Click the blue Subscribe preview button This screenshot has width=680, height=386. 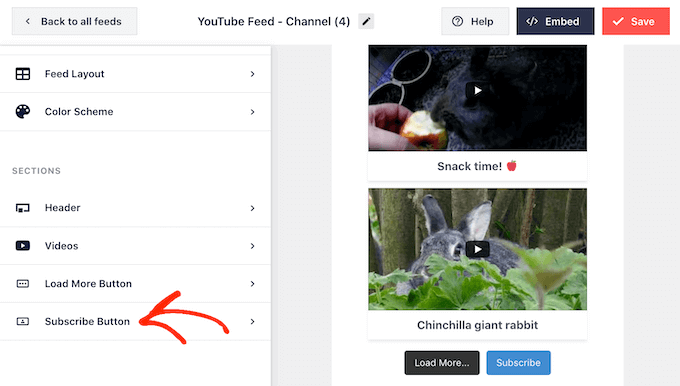pos(518,363)
